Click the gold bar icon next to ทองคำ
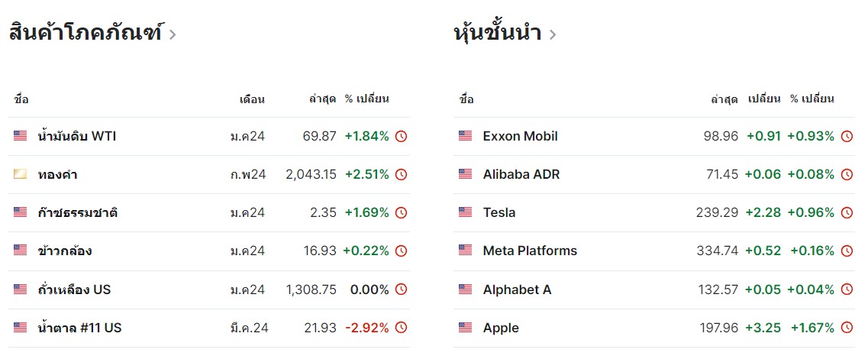The image size is (868, 356). pos(20,175)
